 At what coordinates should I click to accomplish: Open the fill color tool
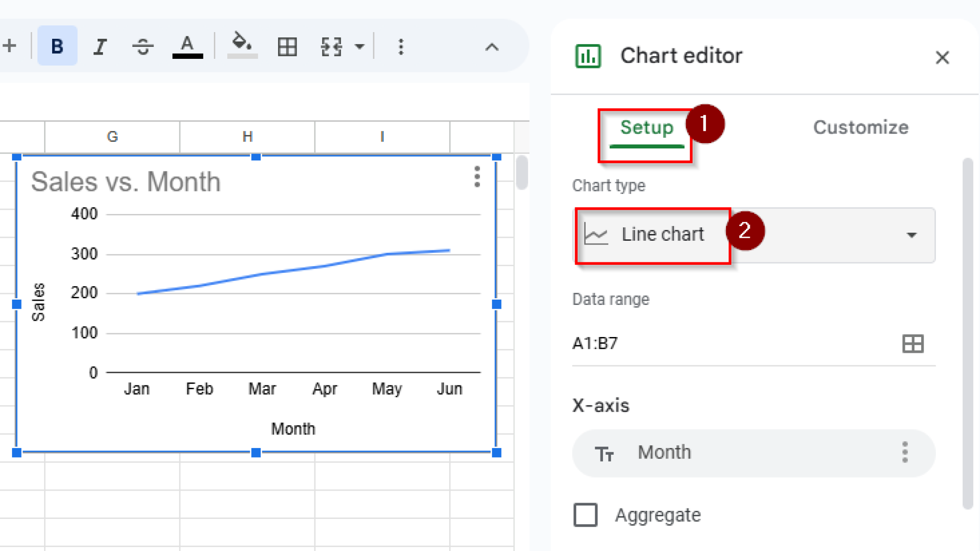click(x=242, y=45)
